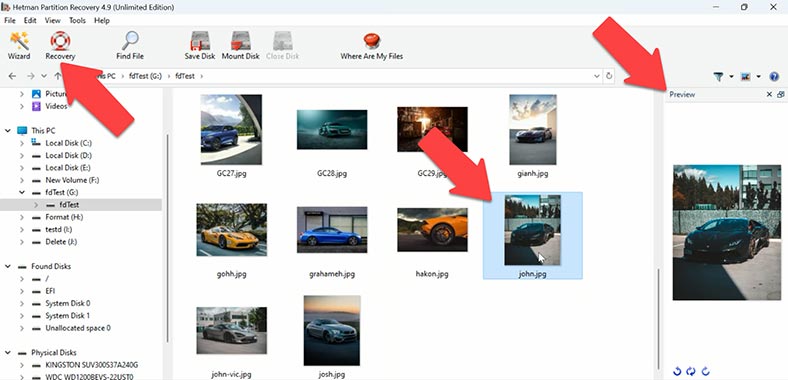Click Mount Disk toolbar icon

point(241,46)
